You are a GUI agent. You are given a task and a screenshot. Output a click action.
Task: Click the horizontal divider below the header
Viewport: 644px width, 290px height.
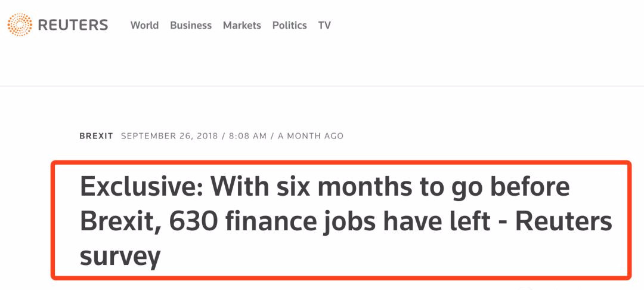pos(322,87)
